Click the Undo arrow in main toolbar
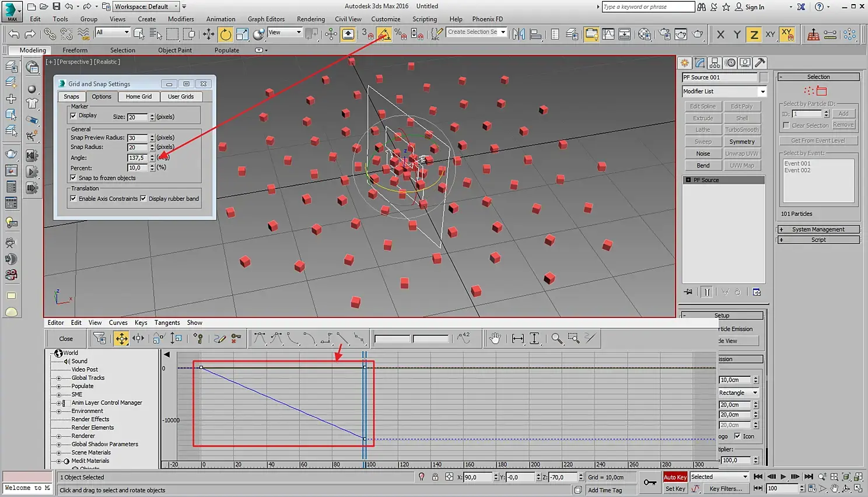This screenshot has width=868, height=497. pyautogui.click(x=14, y=34)
